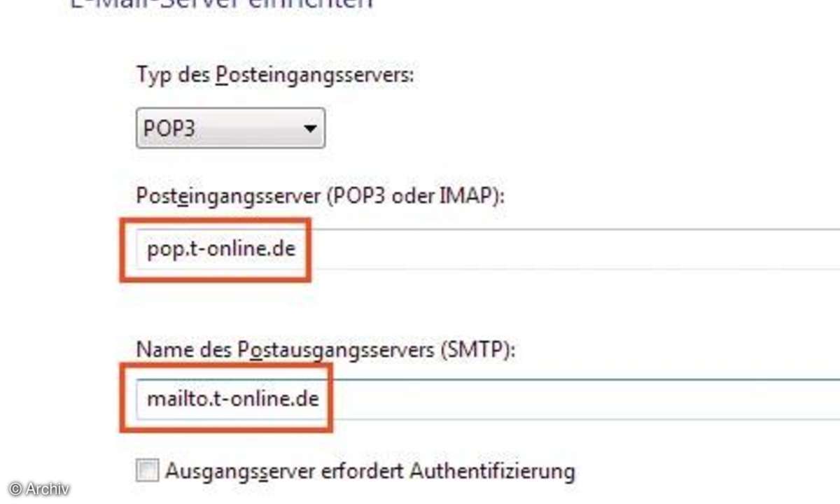Click the label Posteingangsserver (POP3 oder IMAP)
This screenshot has width=840, height=504.
pyautogui.click(x=321, y=197)
